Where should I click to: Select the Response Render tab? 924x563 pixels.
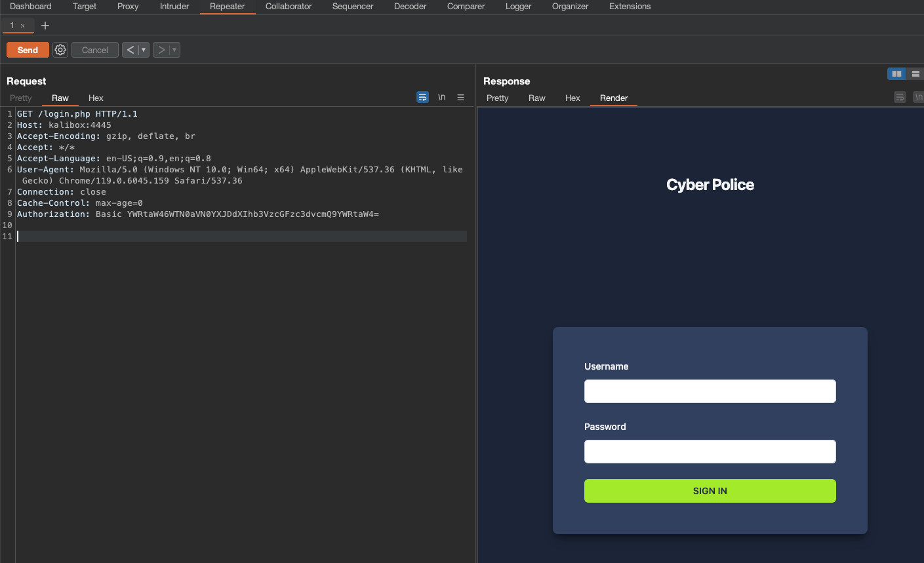(614, 98)
